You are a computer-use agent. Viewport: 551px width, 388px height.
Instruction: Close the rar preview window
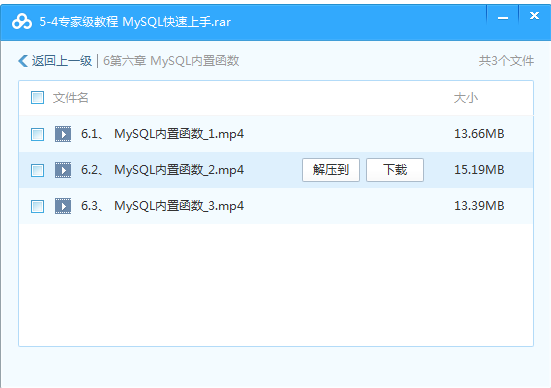point(534,16)
